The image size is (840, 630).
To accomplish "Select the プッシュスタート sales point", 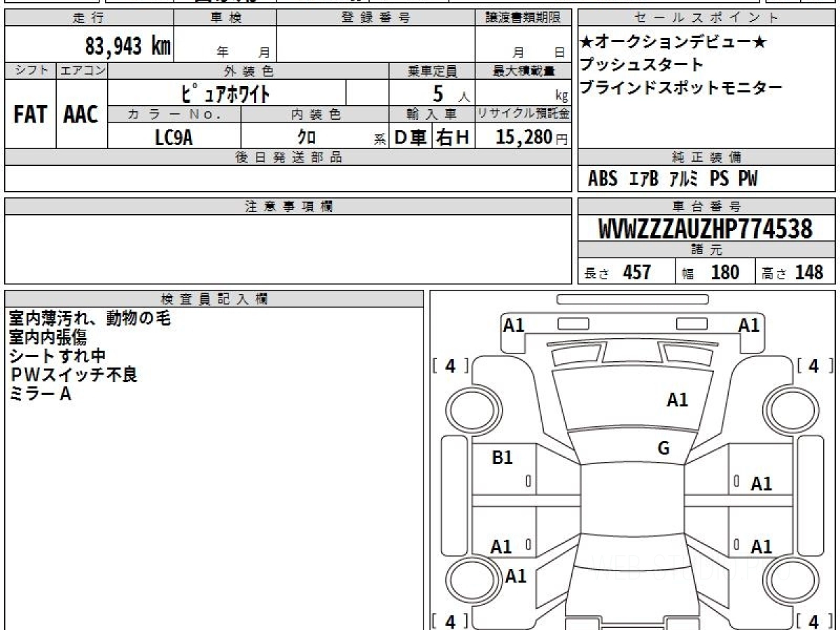I will pyautogui.click(x=642, y=65).
